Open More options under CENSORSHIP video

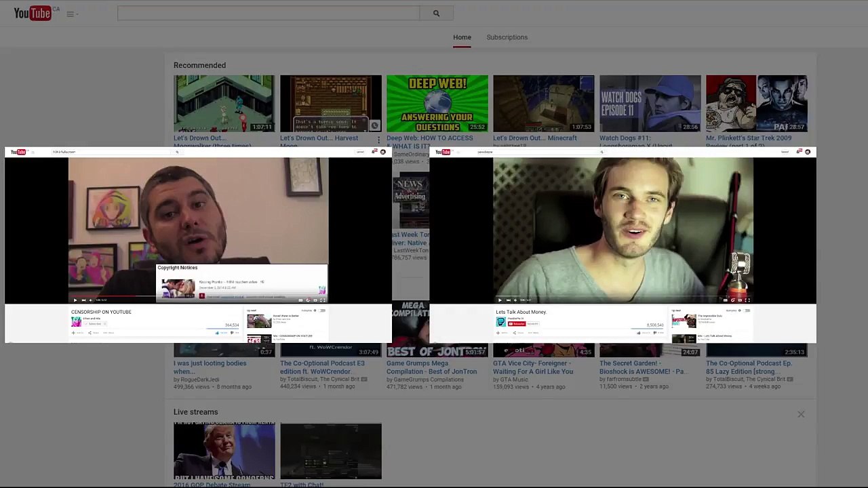pyautogui.click(x=108, y=333)
